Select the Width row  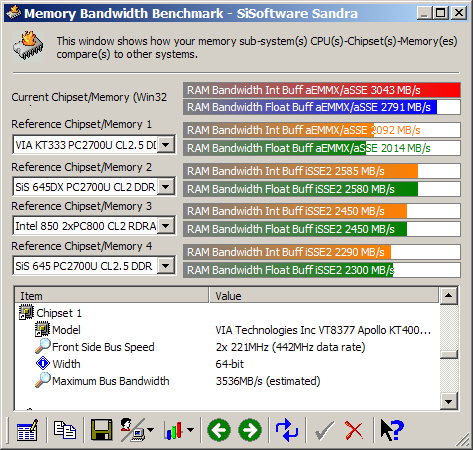(x=227, y=364)
